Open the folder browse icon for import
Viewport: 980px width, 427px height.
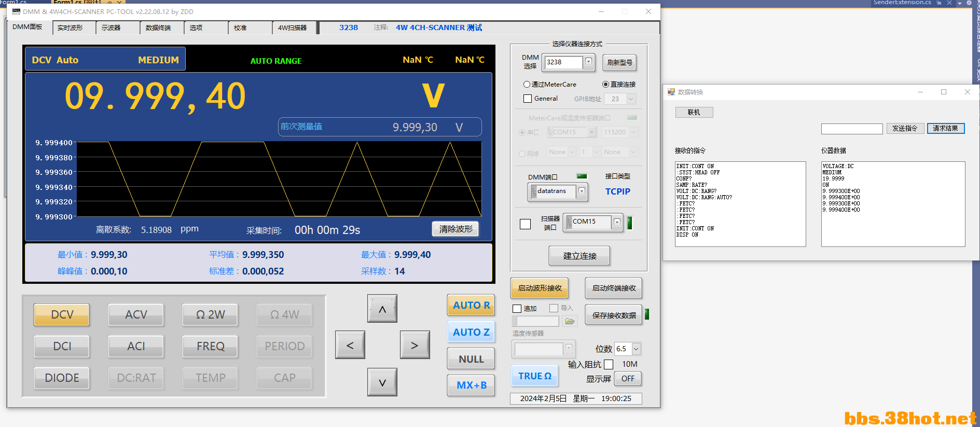point(570,321)
